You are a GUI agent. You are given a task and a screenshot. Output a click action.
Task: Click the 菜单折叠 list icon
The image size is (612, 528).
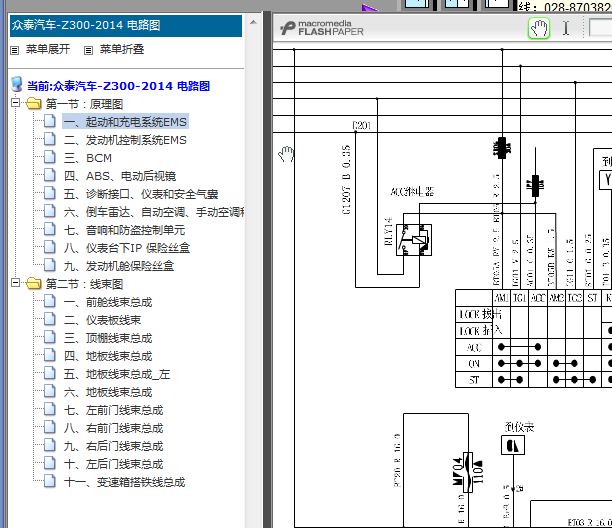click(89, 50)
